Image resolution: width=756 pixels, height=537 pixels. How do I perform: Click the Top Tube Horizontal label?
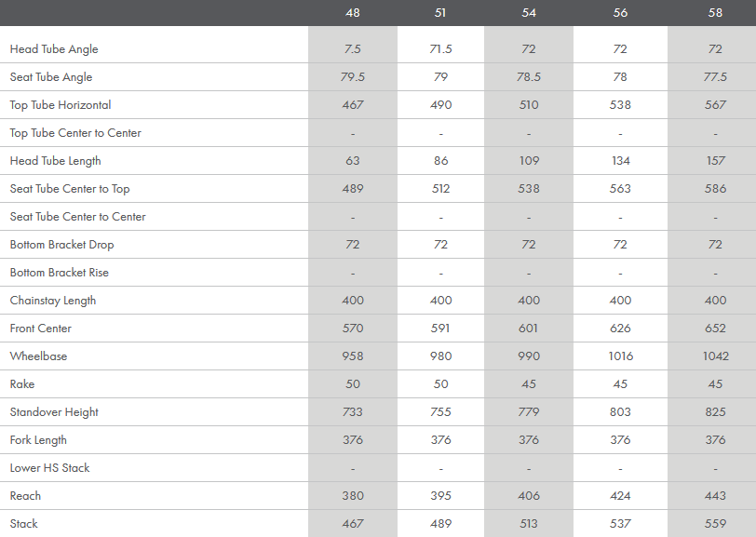pyautogui.click(x=61, y=105)
